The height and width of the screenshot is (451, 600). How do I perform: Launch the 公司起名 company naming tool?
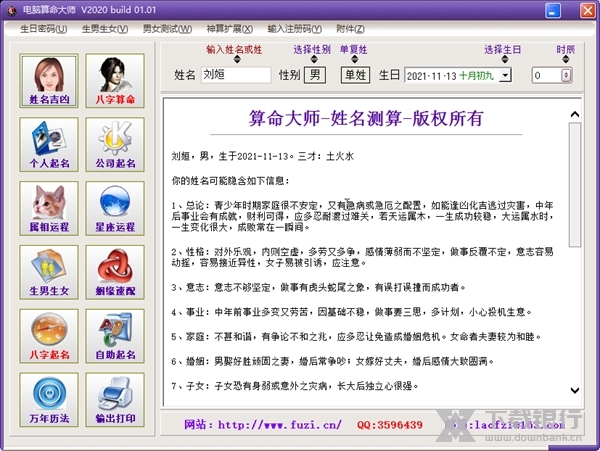(115, 145)
